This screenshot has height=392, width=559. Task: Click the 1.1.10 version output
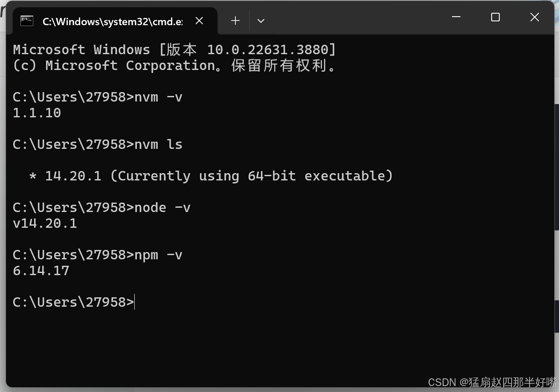tap(37, 113)
